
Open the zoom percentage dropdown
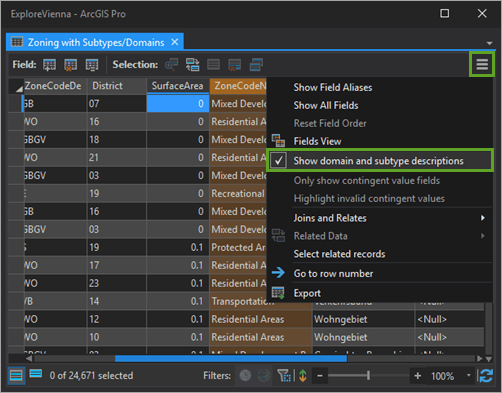pos(468,375)
